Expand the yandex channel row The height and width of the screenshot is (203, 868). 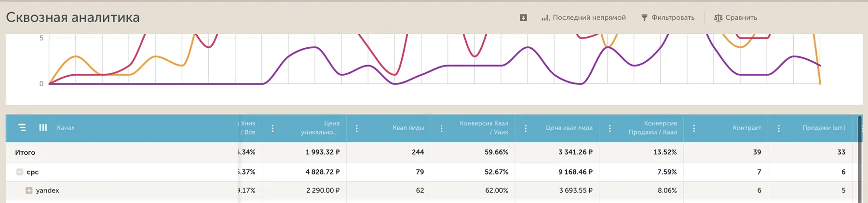[x=29, y=190]
